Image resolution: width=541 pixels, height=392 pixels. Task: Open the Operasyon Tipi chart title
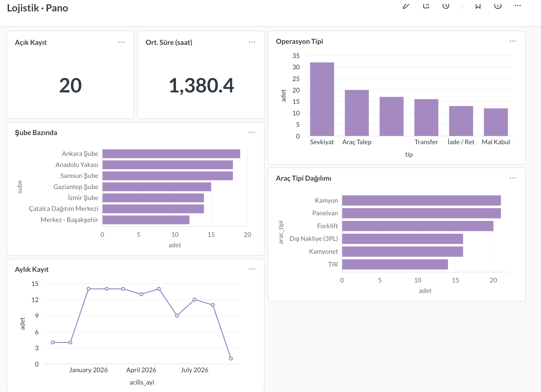pyautogui.click(x=299, y=41)
